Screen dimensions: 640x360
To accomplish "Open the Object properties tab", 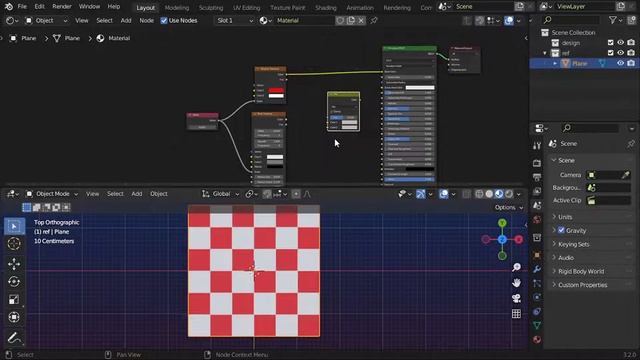I will tap(537, 255).
